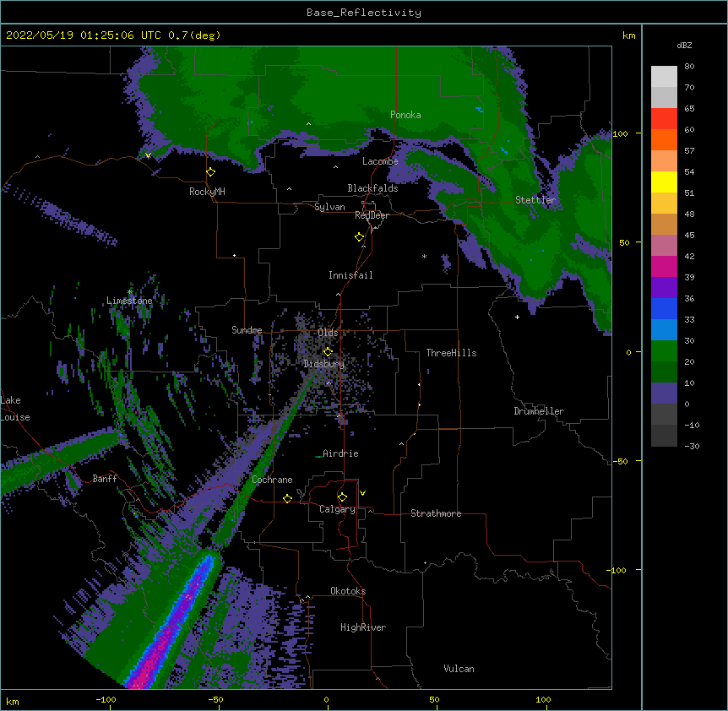Select the magenta 42 dBZ legend swatch
Image resolution: width=728 pixels, height=711 pixels.
coord(664,266)
